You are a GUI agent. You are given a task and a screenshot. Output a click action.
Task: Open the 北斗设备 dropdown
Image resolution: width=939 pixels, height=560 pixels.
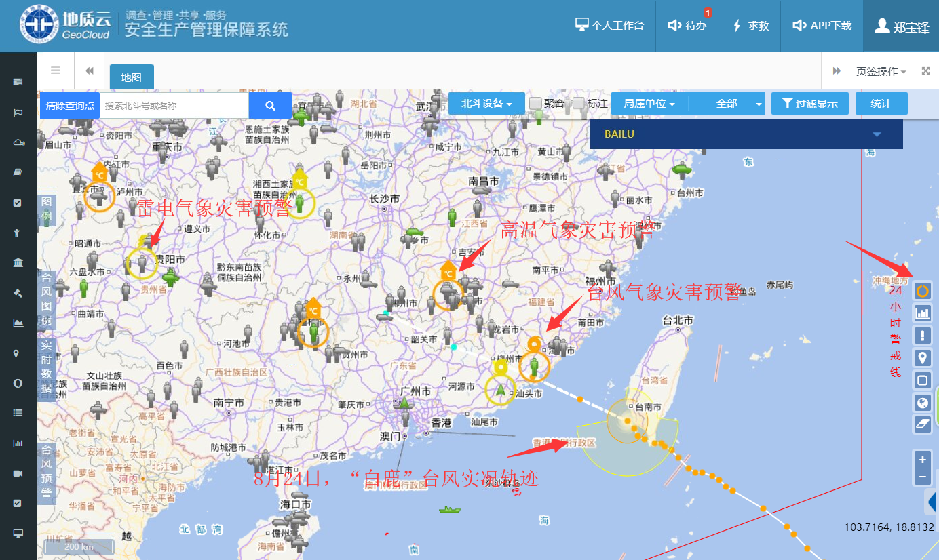click(486, 104)
